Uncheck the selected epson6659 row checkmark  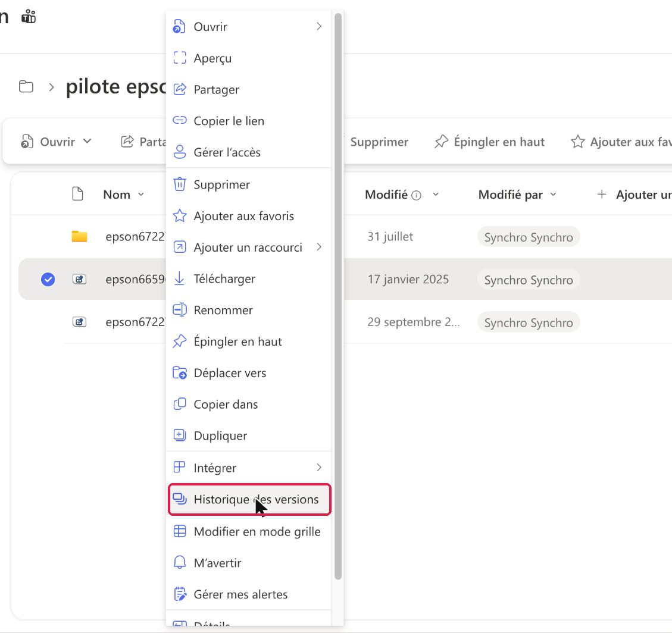(x=48, y=279)
